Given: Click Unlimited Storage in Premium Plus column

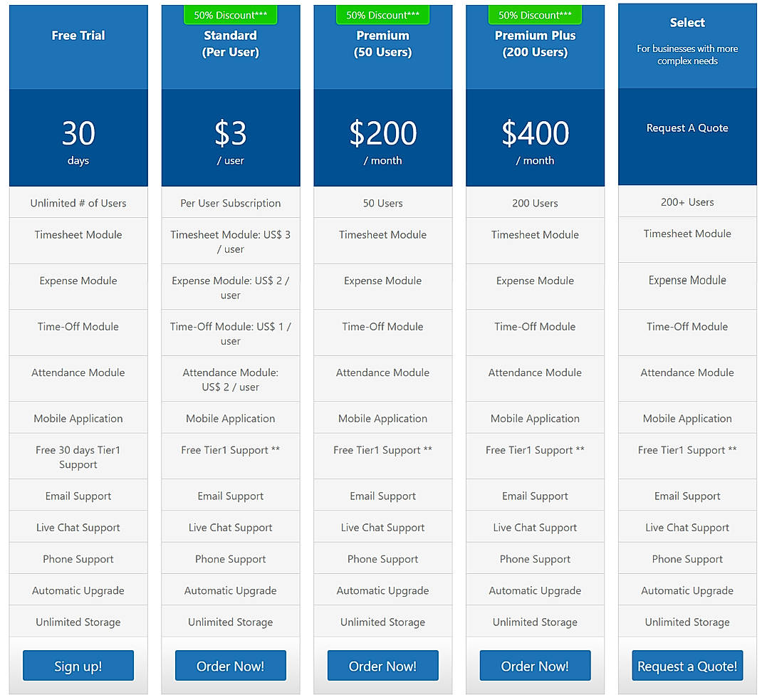Looking at the screenshot, I should coord(535,622).
